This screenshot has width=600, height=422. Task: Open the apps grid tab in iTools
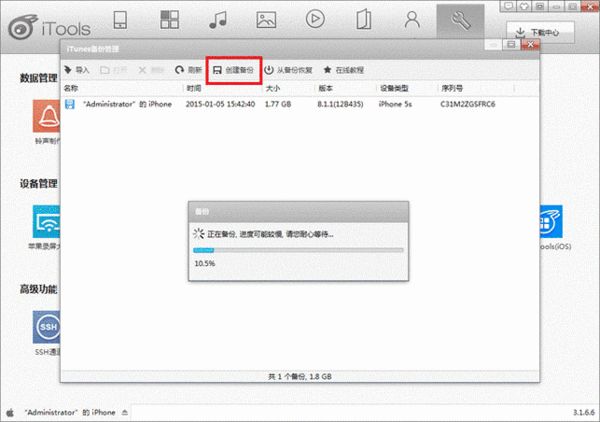(170, 20)
